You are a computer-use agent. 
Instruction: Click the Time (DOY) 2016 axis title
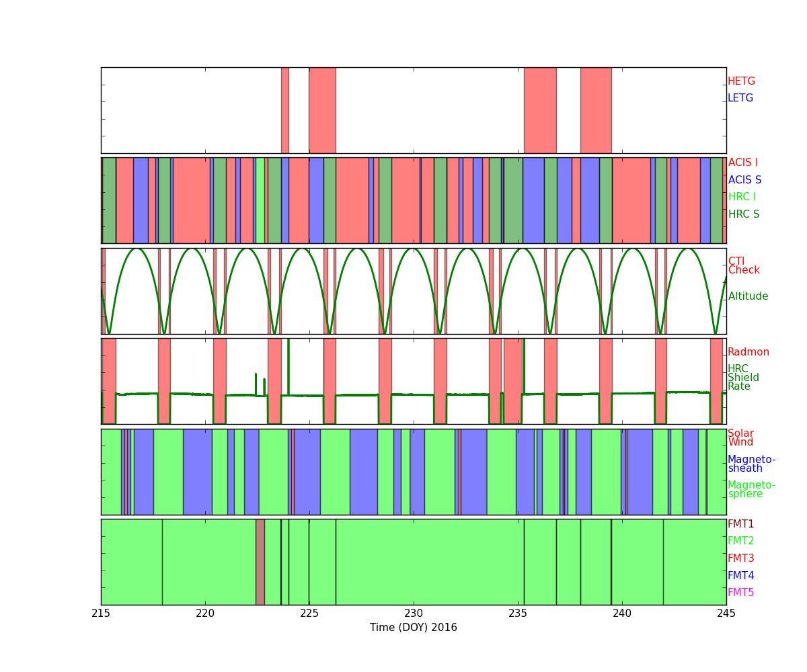(413, 628)
